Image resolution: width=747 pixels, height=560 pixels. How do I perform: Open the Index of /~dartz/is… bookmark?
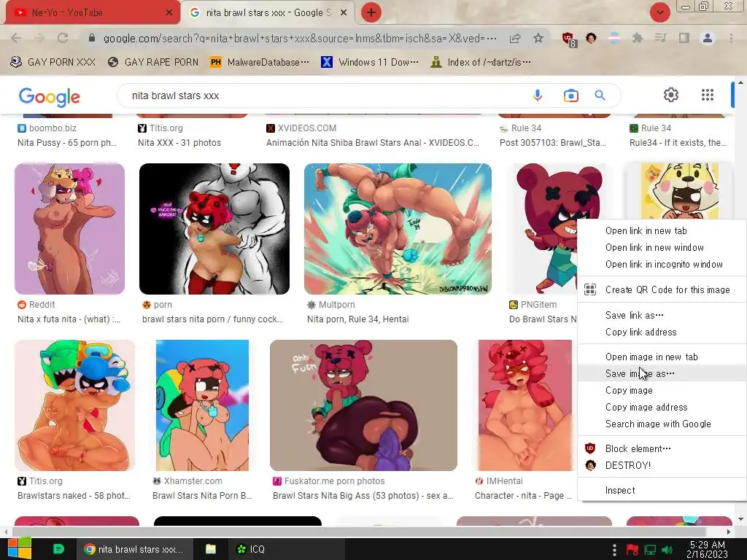coord(480,63)
